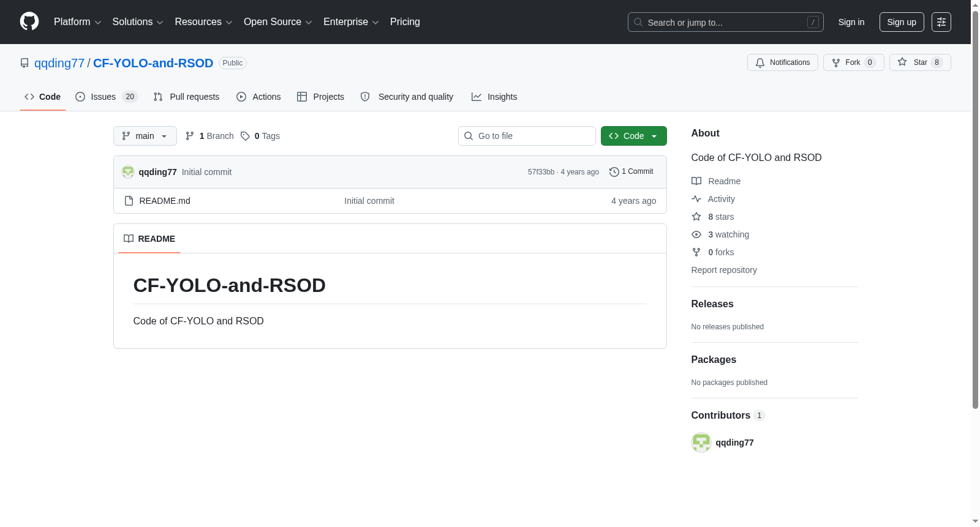Click qqding77 avatar under Contributors
Image resolution: width=980 pixels, height=527 pixels.
pyautogui.click(x=701, y=443)
